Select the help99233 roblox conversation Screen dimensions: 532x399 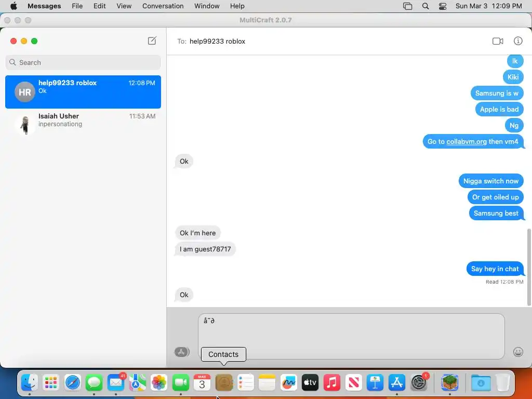[x=83, y=92]
